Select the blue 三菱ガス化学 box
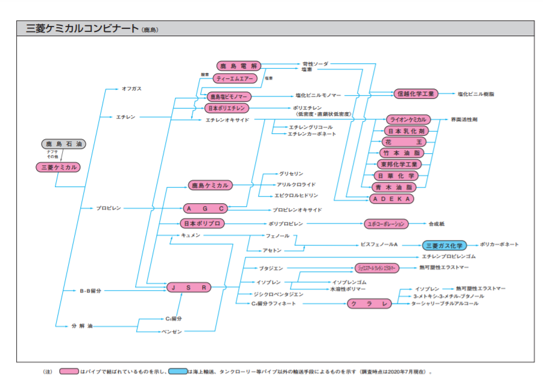This screenshot has height=392, width=543. tap(444, 245)
